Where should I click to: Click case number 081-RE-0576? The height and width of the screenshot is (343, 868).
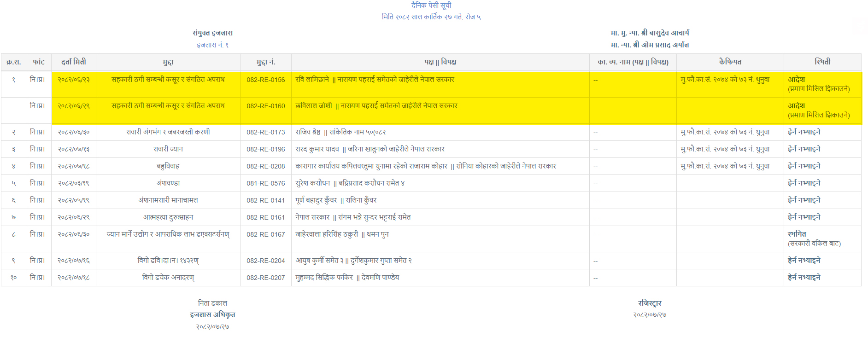265,183
